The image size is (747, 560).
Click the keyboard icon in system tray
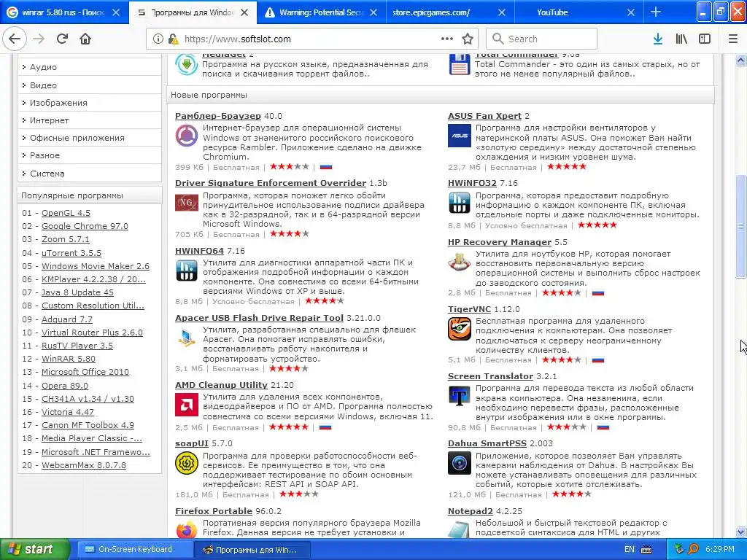click(646, 550)
